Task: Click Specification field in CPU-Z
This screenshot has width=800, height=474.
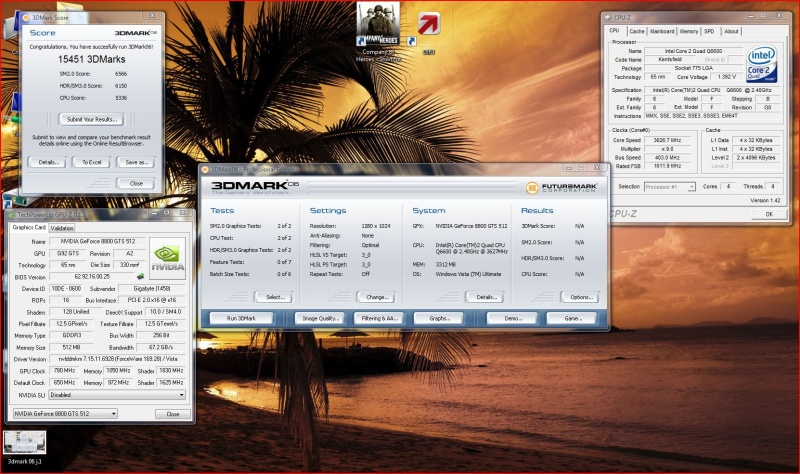Action: pyautogui.click(x=712, y=90)
